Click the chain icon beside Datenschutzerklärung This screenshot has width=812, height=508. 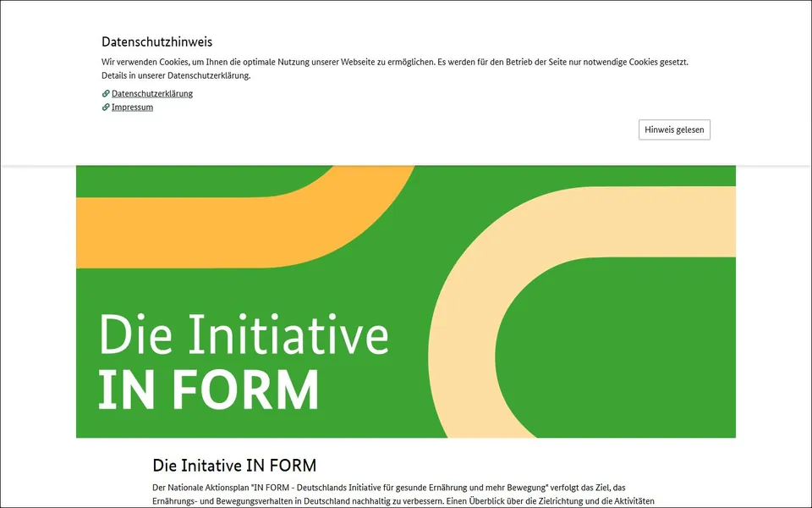(106, 93)
